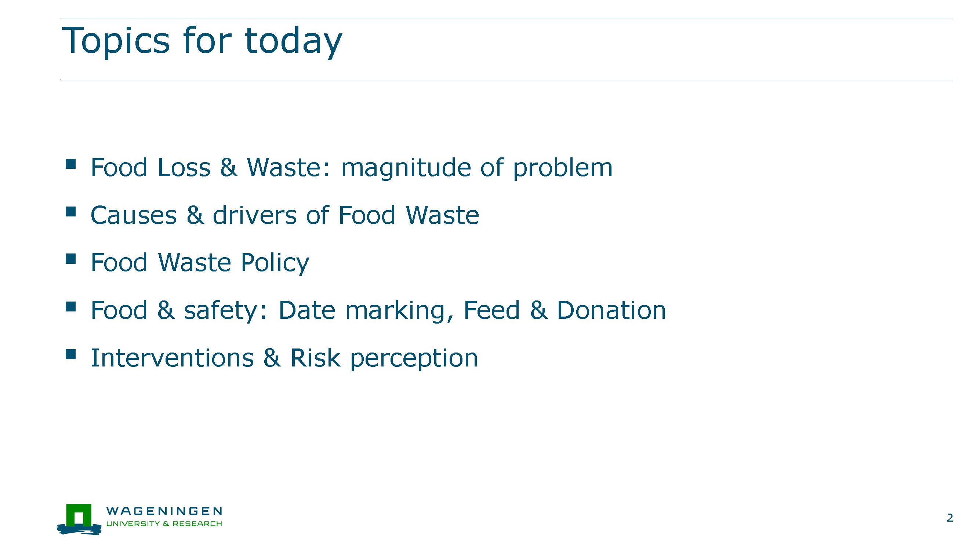Image resolution: width=980 pixels, height=551 pixels.
Task: Click the UNIVERSITY & RESEARCH logo subtitle
Action: coord(164,523)
